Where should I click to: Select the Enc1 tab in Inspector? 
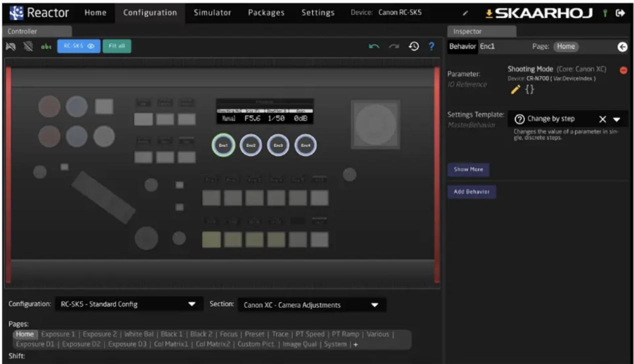(x=487, y=46)
